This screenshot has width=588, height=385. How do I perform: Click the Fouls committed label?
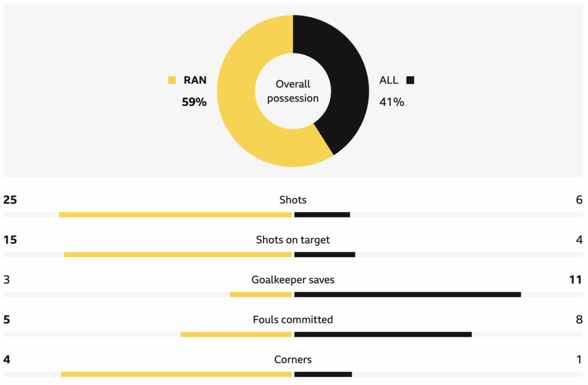pyautogui.click(x=293, y=320)
